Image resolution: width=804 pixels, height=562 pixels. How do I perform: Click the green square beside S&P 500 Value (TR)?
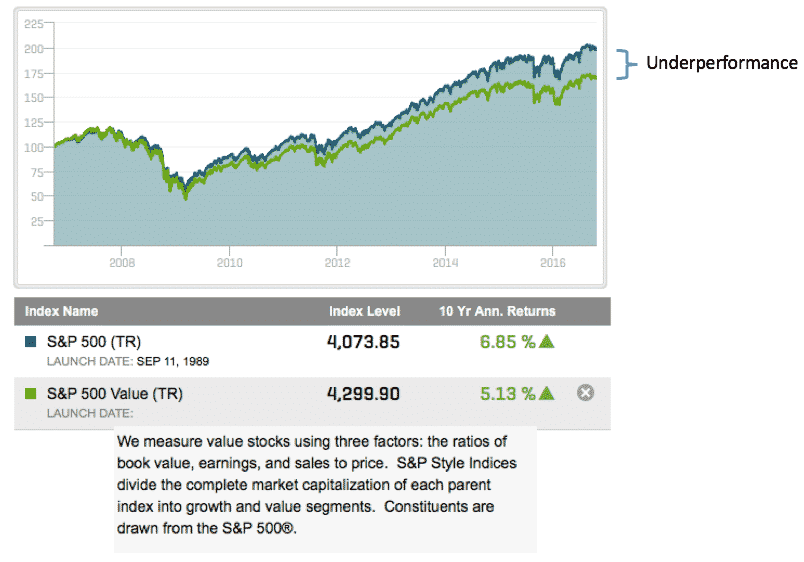click(30, 393)
